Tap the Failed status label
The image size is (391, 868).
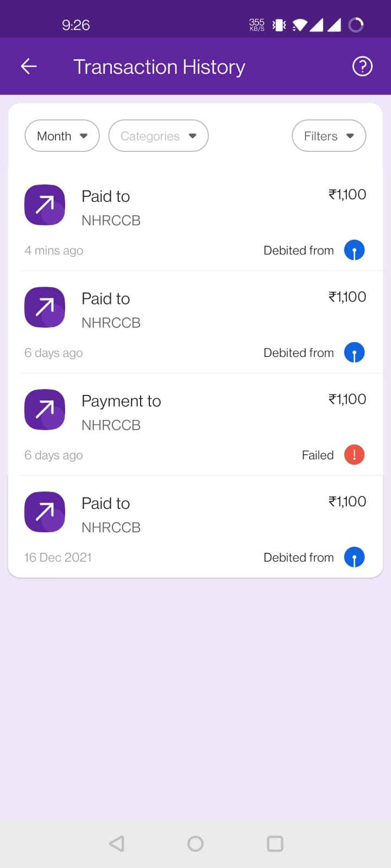(x=318, y=455)
